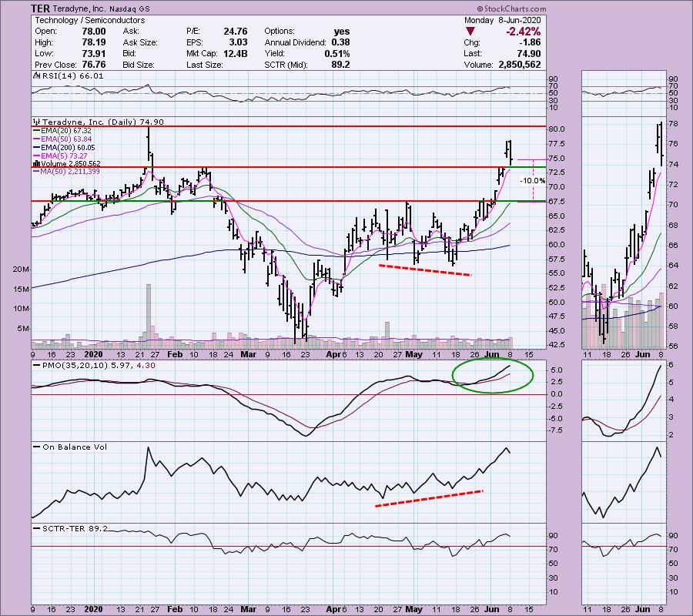Click the High value 78.19
The height and width of the screenshot is (616, 693).
pos(94,42)
